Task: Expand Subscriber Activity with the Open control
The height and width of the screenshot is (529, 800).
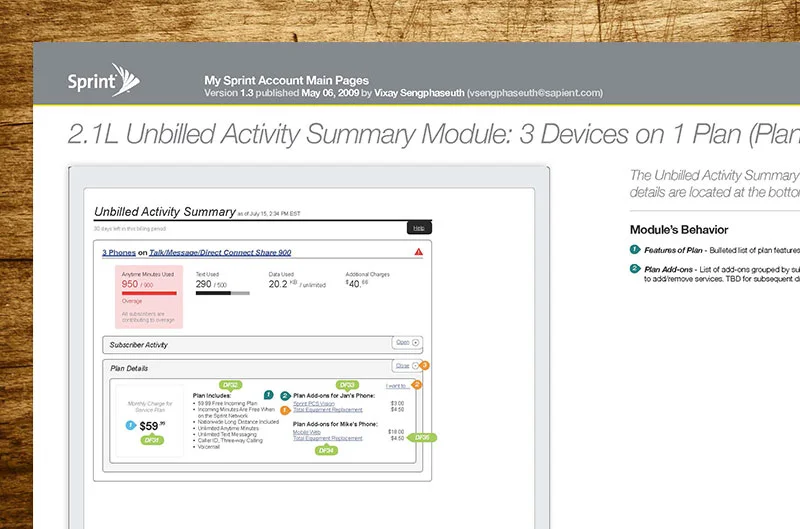Action: pos(407,342)
